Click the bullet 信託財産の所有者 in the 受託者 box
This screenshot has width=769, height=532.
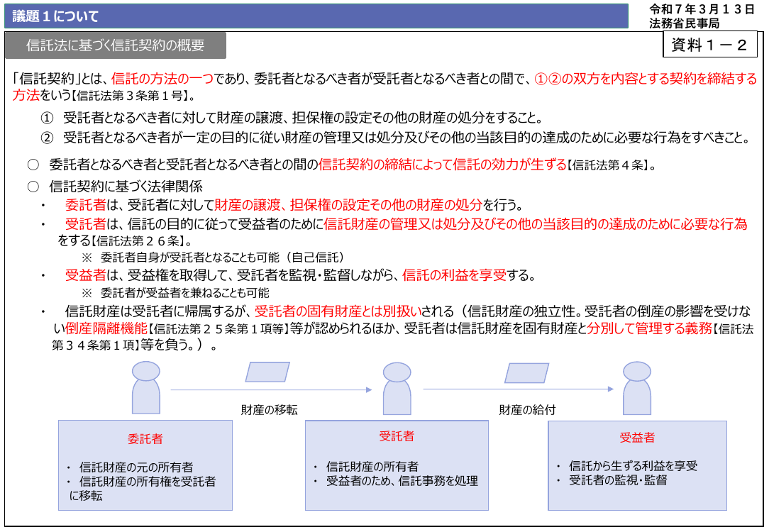[366, 466]
